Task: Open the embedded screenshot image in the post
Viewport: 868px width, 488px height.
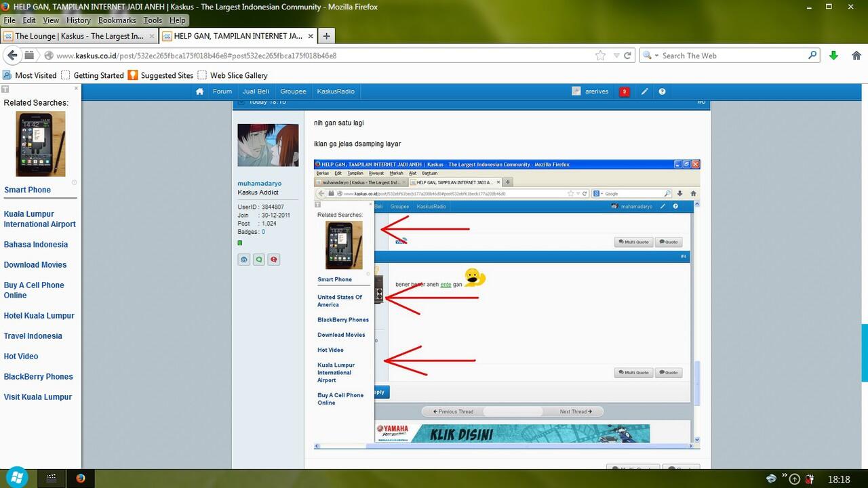Action: click(x=507, y=304)
